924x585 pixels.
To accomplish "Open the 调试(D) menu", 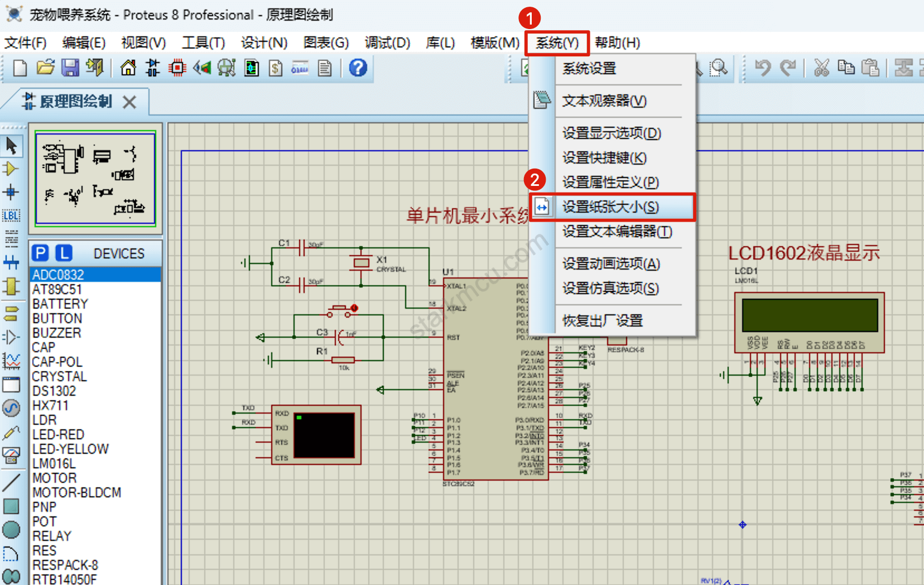I will (387, 43).
